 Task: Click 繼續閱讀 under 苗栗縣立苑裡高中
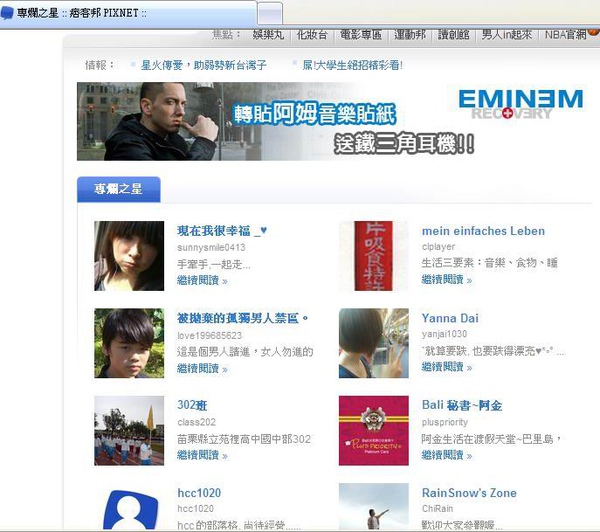coord(202,455)
